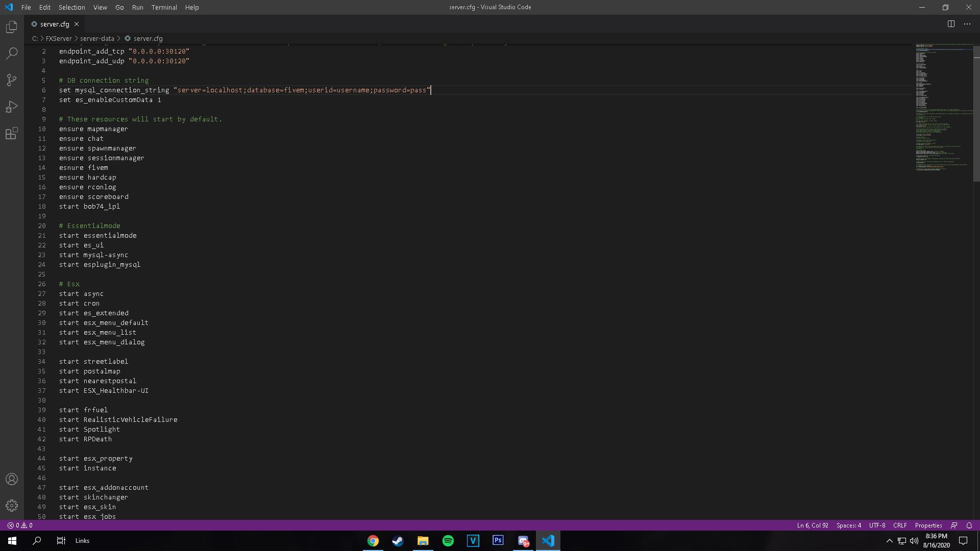The image size is (980, 551).
Task: Open the Explorer view icon
Action: [11, 27]
